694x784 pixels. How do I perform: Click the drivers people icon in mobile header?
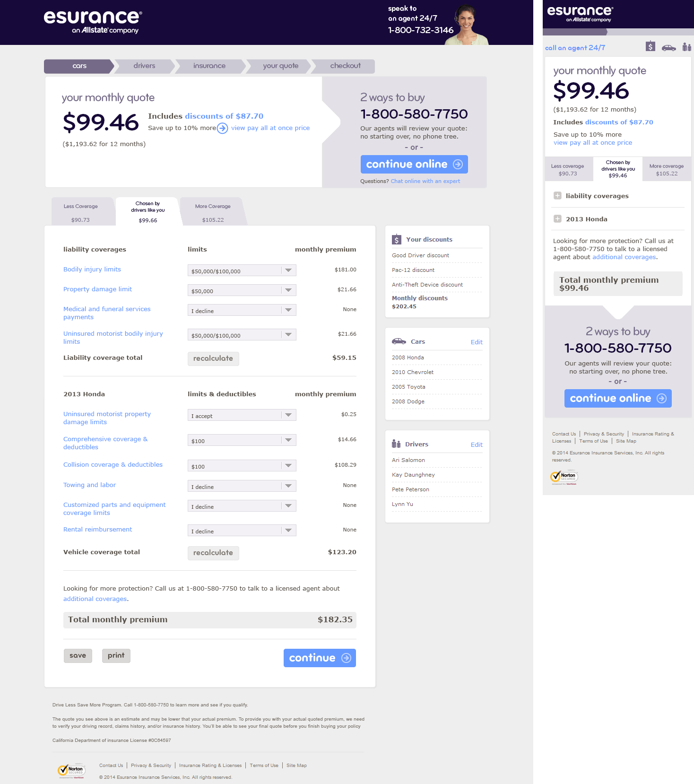tap(686, 47)
